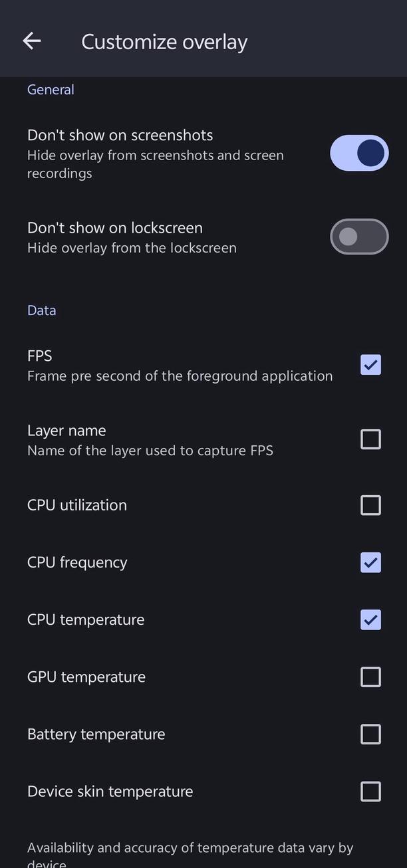
Task: Select the Battery temperature row
Action: pyautogui.click(x=96, y=734)
